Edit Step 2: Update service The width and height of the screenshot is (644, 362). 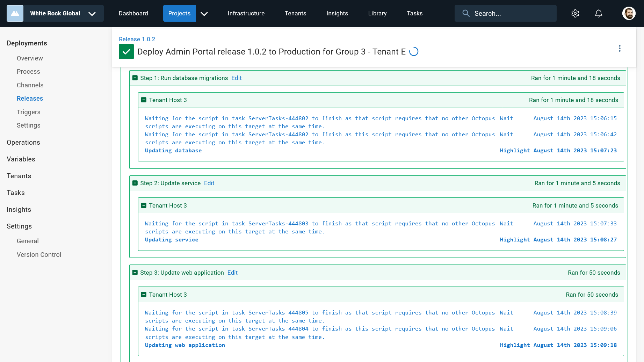point(209,183)
